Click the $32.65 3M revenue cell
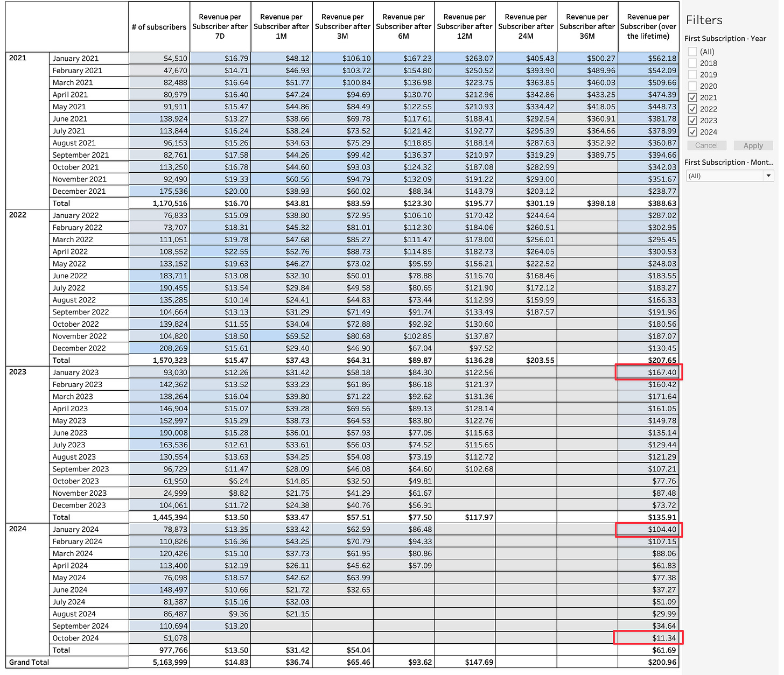 pyautogui.click(x=342, y=589)
